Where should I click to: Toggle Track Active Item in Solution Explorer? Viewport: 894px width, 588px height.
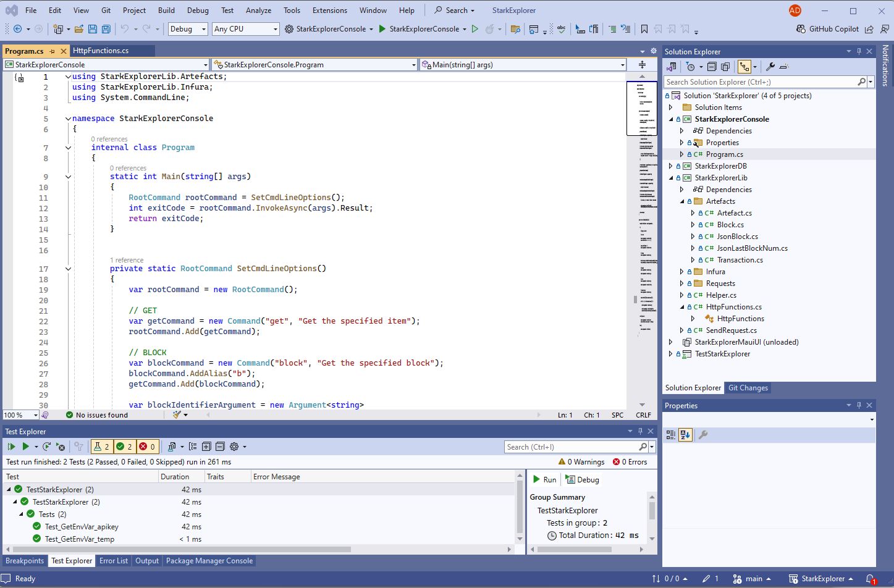[744, 67]
